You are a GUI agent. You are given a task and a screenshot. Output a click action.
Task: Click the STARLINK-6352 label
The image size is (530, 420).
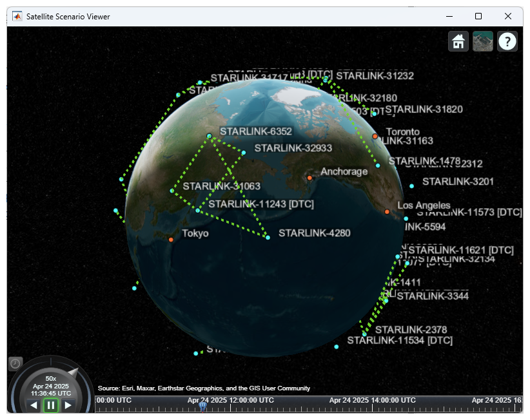pos(256,131)
